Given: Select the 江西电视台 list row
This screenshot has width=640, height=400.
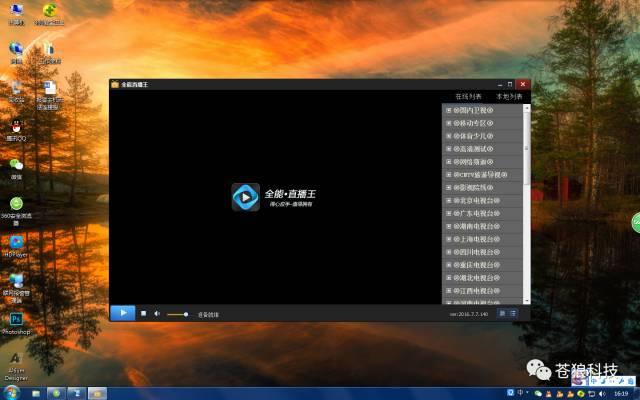Looking at the screenshot, I should click(x=482, y=291).
